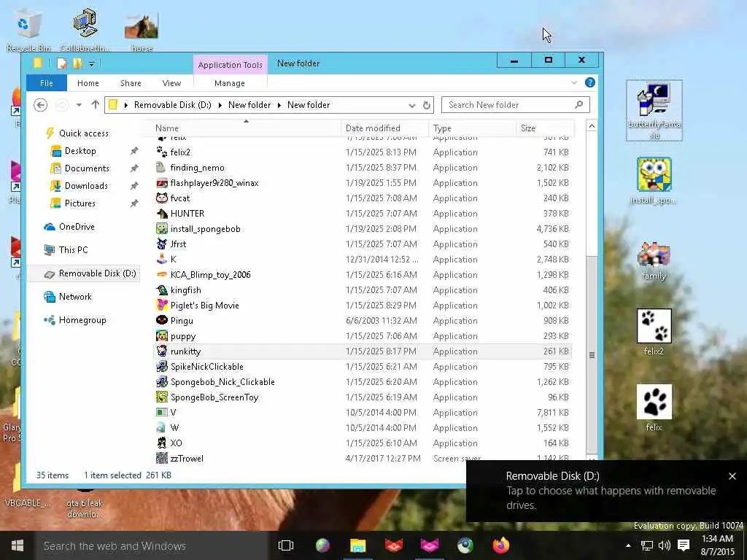This screenshot has width=747, height=560.
Task: Select the kingfish file icon
Action: (x=162, y=290)
